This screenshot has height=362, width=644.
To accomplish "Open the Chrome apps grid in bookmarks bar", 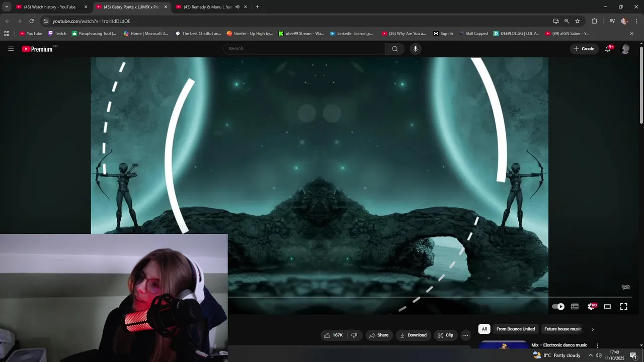I will (7, 34).
